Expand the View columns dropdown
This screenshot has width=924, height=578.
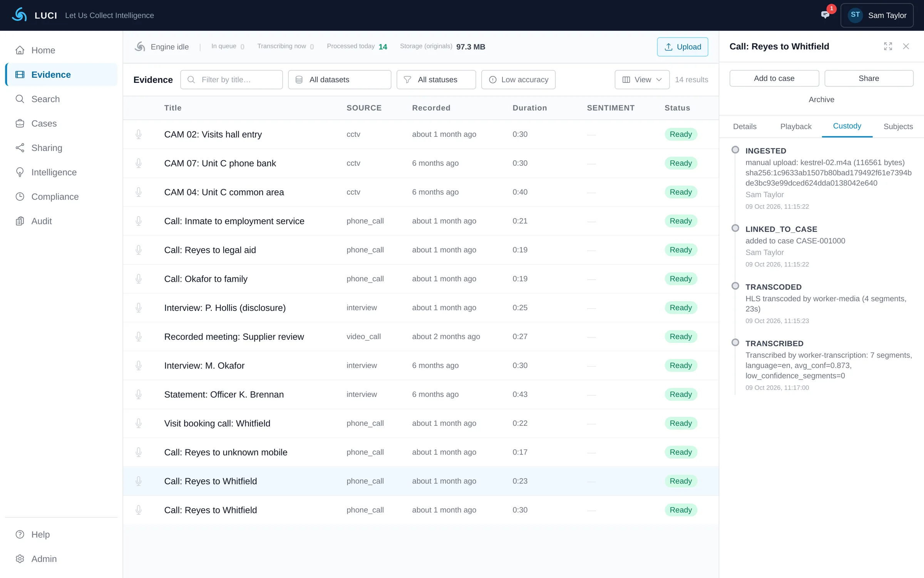click(x=642, y=80)
